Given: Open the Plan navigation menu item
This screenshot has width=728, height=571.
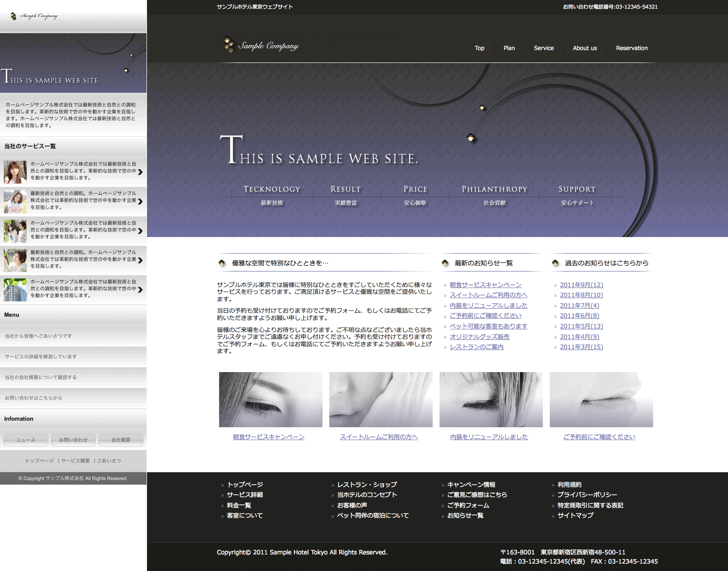Looking at the screenshot, I should click(509, 48).
